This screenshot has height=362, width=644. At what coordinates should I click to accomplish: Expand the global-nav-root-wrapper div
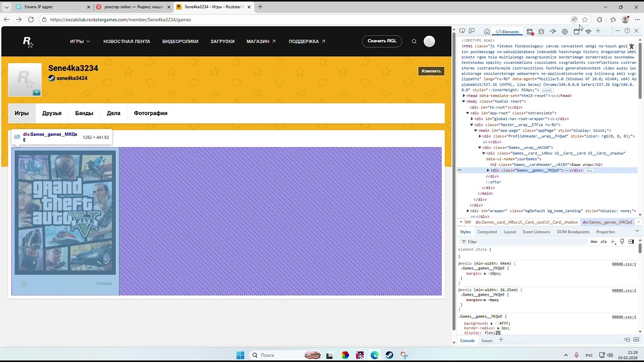(472, 119)
